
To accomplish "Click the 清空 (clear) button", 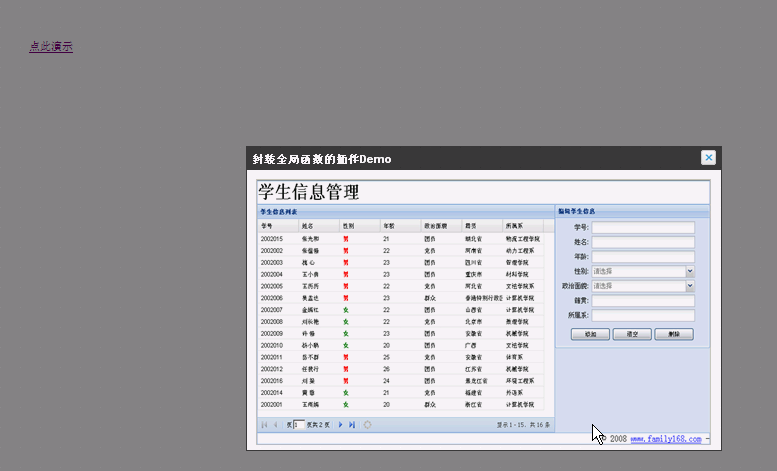I will click(632, 334).
